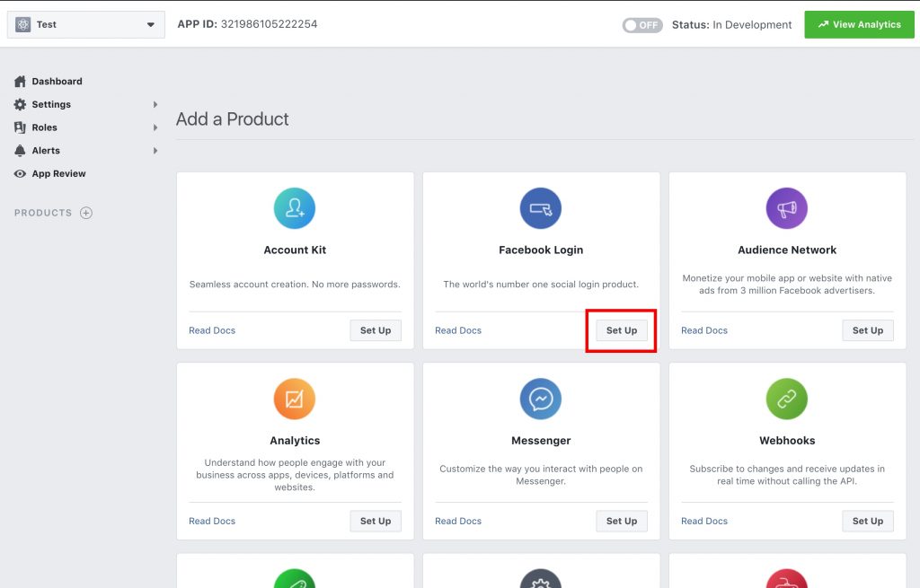920x588 pixels.
Task: Set up the Analytics product
Action: [376, 521]
